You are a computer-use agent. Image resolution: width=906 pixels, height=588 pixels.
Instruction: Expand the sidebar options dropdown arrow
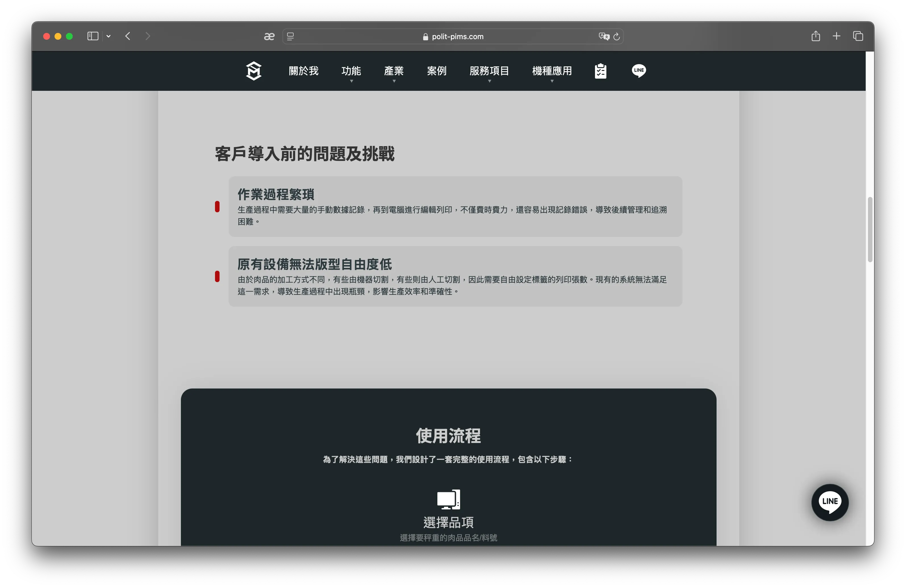click(108, 36)
